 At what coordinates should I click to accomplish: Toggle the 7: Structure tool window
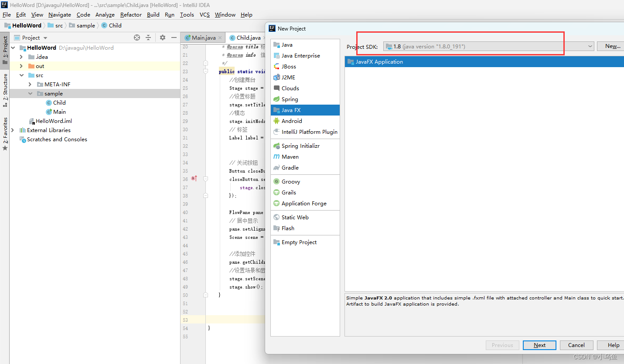point(5,90)
